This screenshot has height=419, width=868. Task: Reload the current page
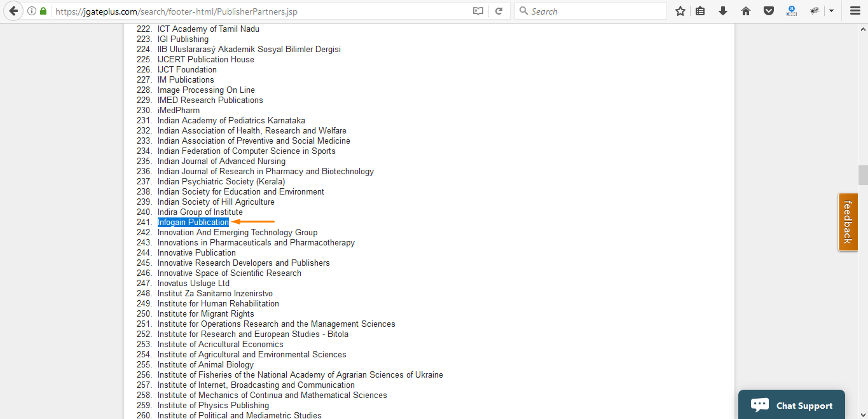(x=499, y=11)
